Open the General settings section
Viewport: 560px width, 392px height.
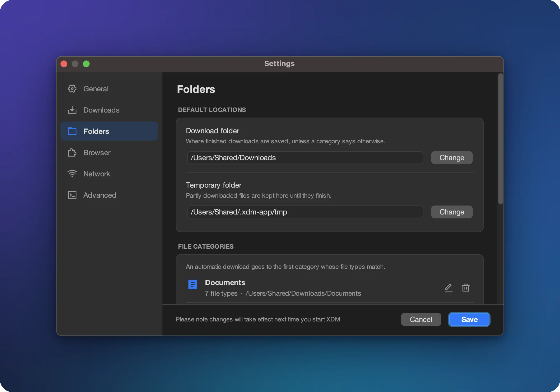[x=109, y=89]
